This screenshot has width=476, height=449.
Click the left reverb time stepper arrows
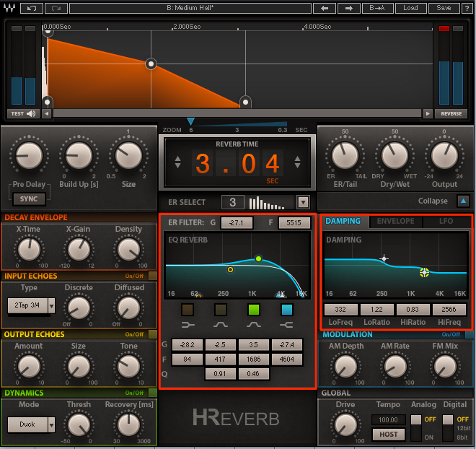tap(177, 162)
